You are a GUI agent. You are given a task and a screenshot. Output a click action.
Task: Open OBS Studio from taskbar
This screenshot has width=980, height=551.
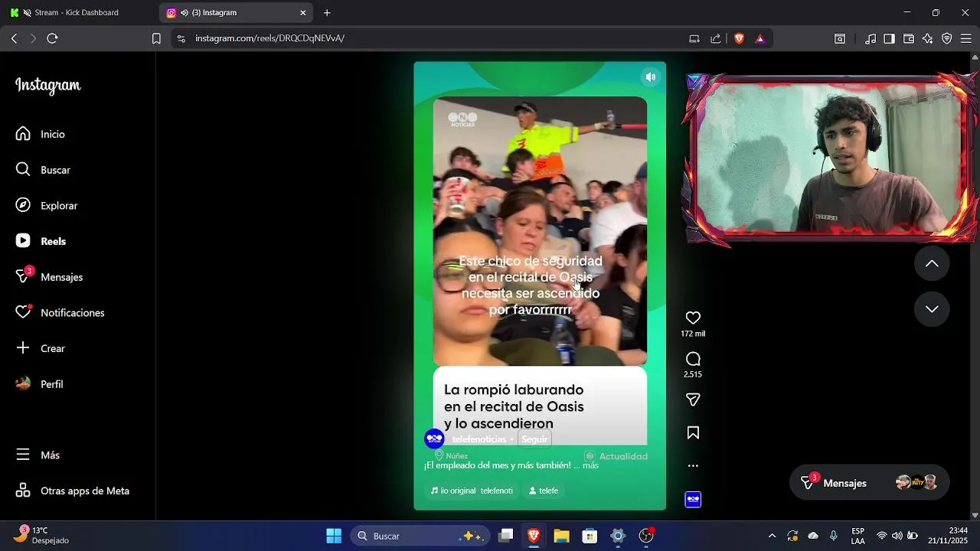click(x=647, y=536)
